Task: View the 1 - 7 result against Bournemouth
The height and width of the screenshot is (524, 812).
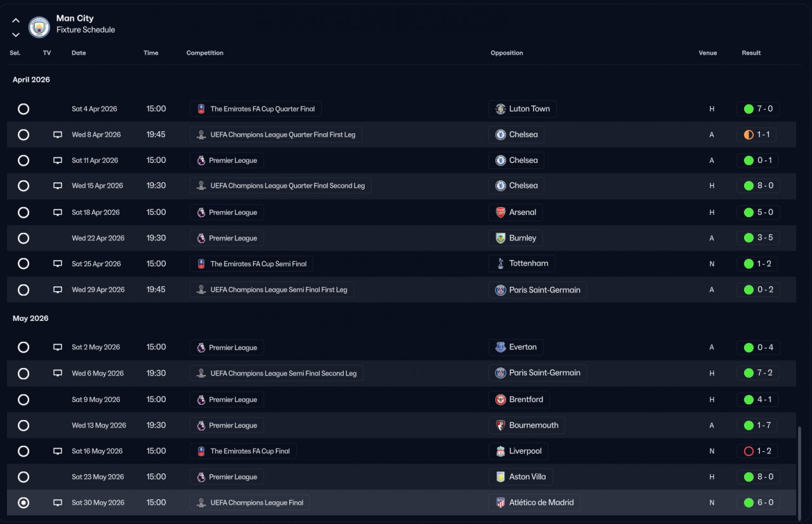Action: tap(757, 426)
